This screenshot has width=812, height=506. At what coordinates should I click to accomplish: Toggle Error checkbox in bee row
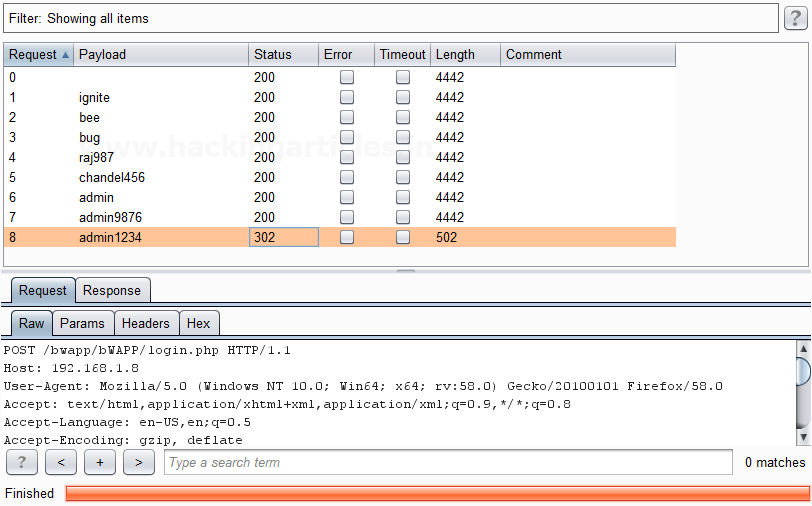[347, 117]
